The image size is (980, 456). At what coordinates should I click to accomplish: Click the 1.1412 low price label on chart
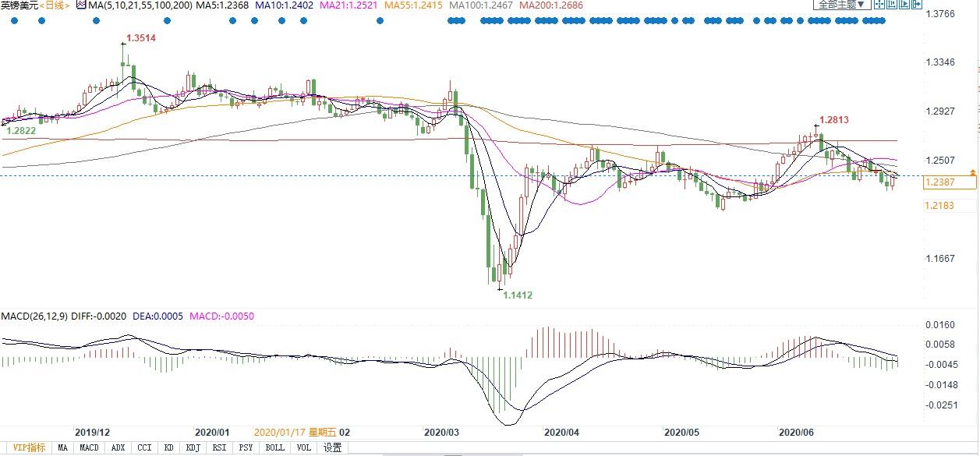pyautogui.click(x=518, y=295)
